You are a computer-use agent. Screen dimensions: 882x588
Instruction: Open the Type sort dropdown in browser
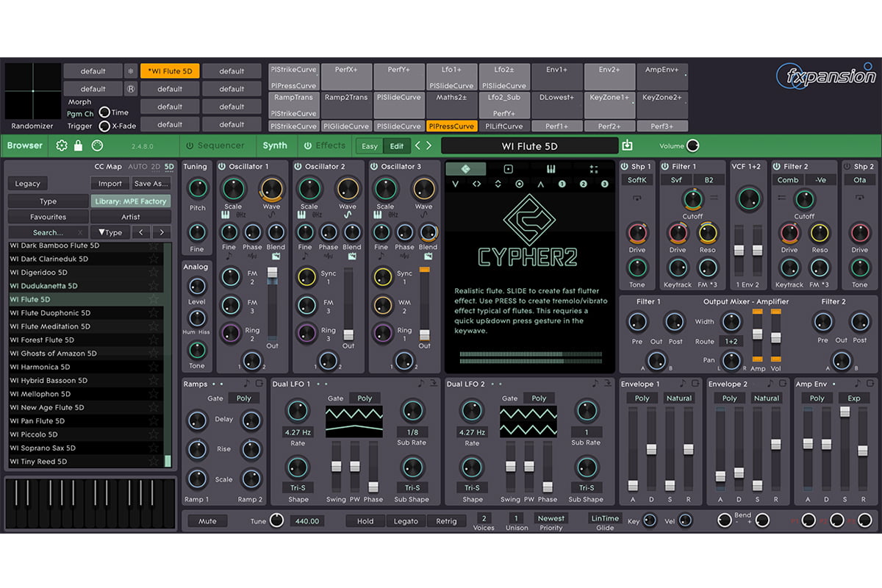point(110,232)
